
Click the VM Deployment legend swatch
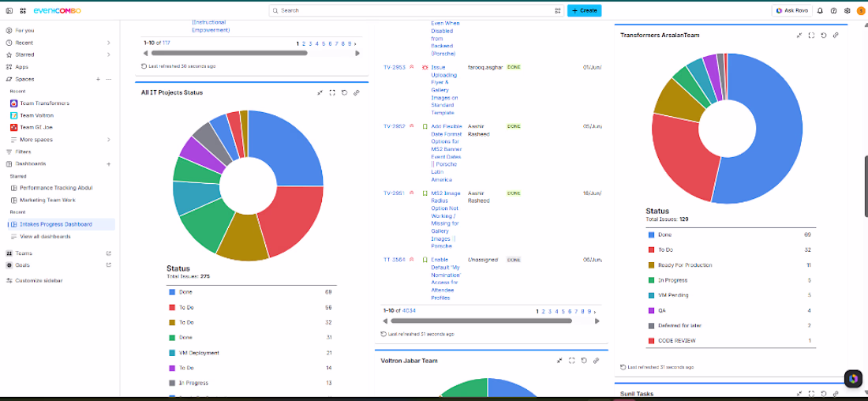[172, 353]
